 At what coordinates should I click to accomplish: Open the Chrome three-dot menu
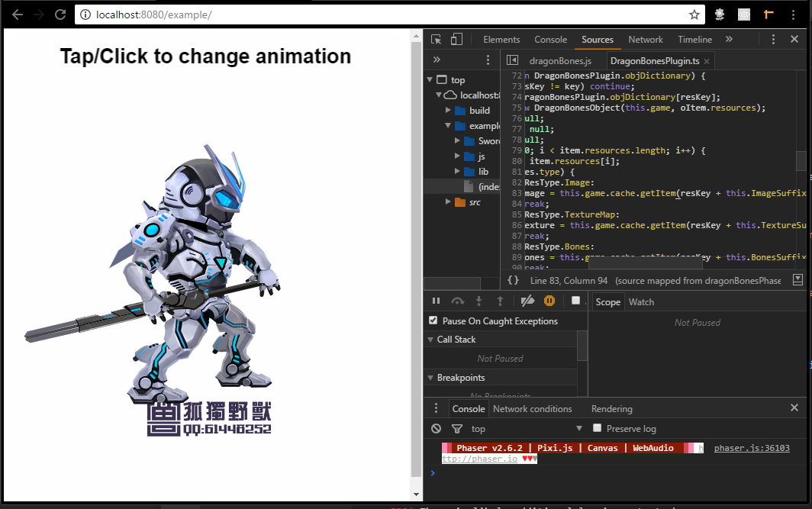coord(793,14)
